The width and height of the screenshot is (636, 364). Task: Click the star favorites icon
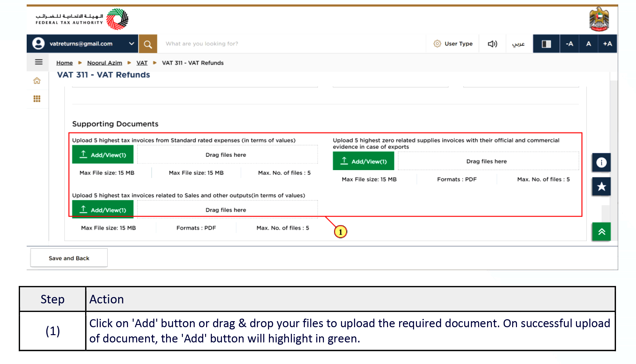601,186
